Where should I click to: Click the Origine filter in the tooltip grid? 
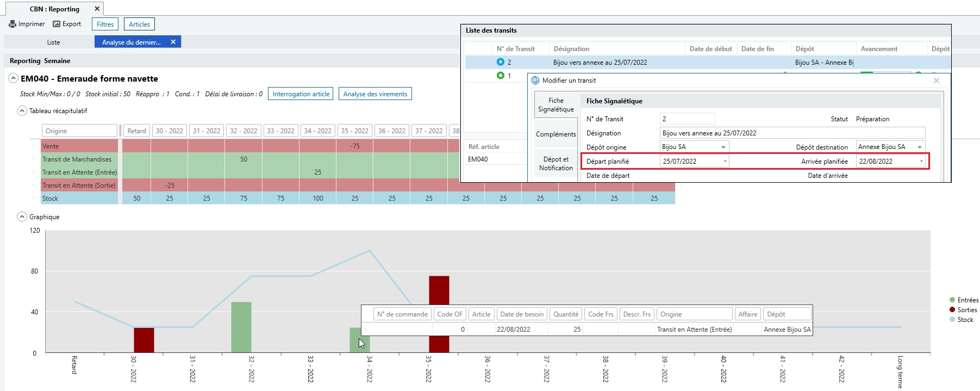[x=695, y=314]
